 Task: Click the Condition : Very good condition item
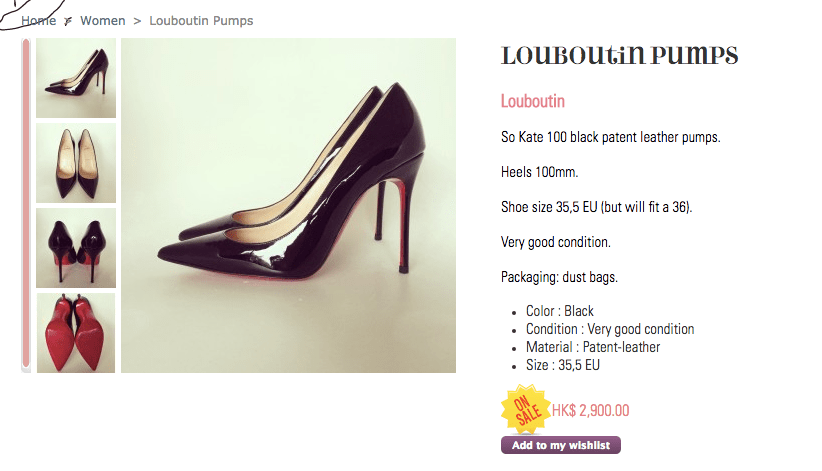(x=609, y=329)
